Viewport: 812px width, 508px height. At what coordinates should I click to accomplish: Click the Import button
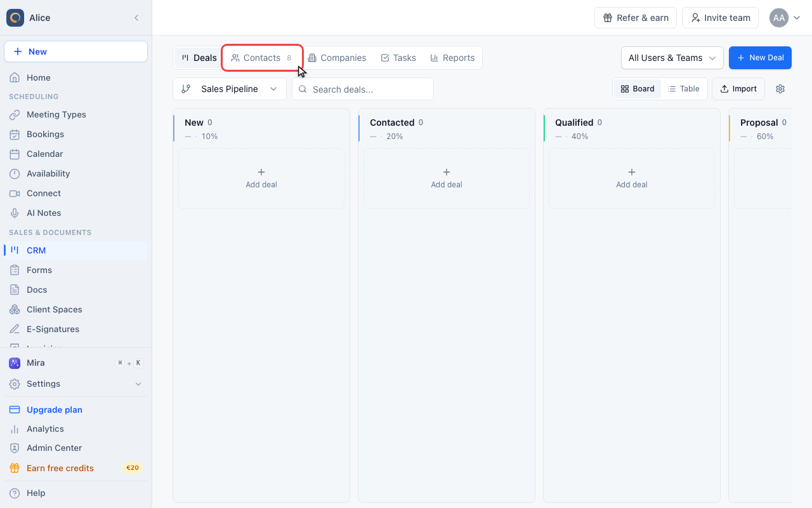[x=738, y=89]
